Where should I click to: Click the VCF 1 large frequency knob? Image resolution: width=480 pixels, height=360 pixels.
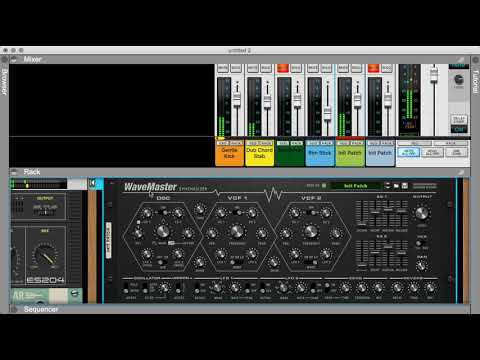click(237, 231)
